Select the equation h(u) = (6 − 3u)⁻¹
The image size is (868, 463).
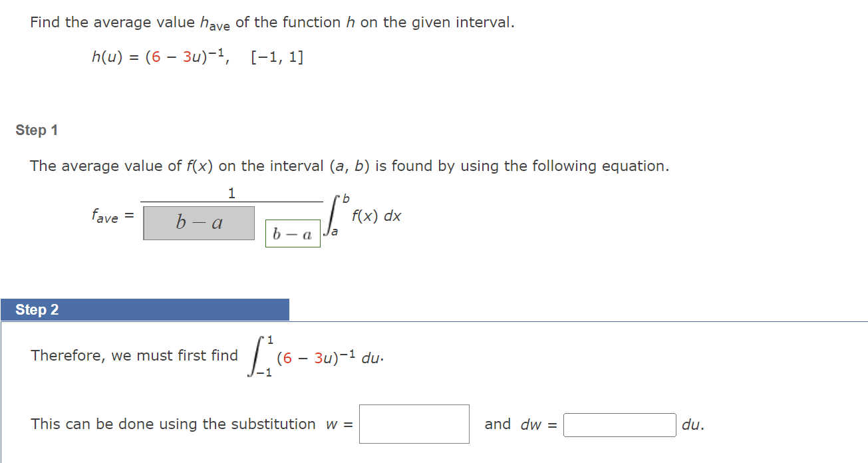tap(160, 56)
